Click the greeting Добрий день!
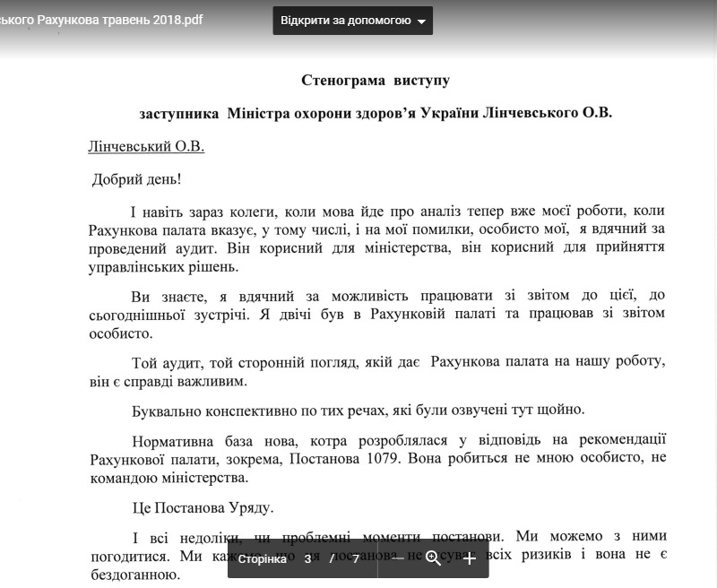 (137, 178)
